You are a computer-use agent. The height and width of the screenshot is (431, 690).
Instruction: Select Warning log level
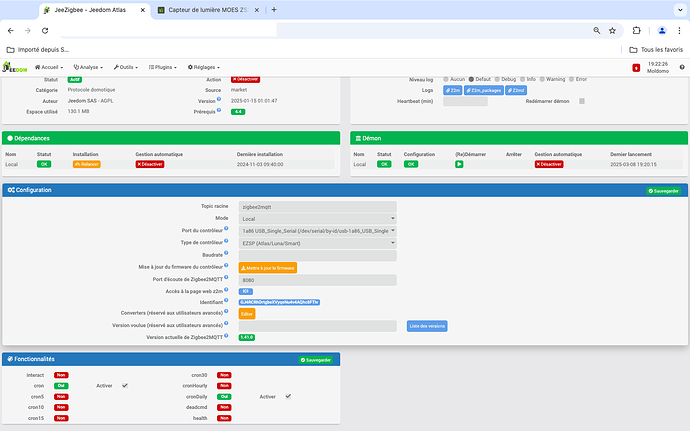(542, 79)
